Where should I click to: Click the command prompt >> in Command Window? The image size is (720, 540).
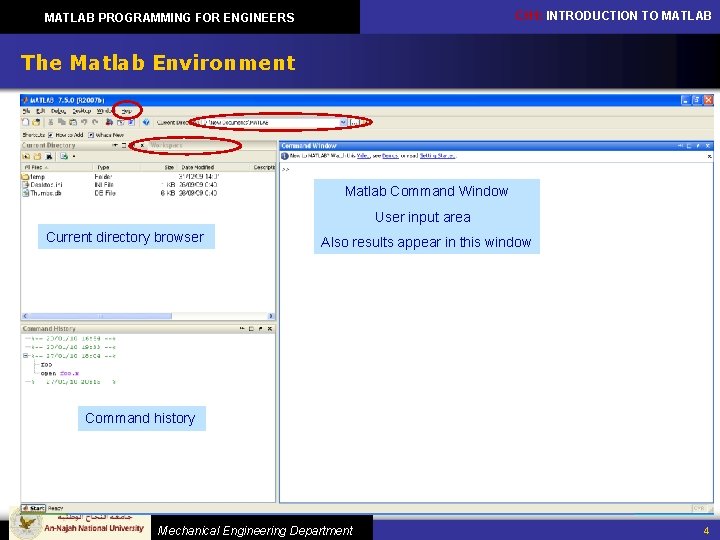(x=286, y=169)
